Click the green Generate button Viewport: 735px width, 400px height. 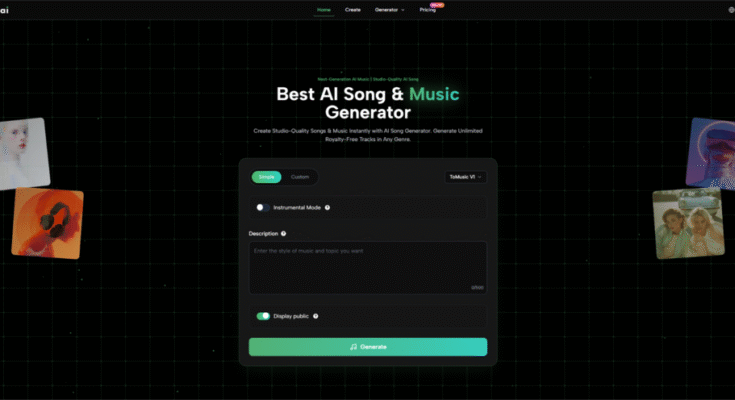tap(368, 347)
